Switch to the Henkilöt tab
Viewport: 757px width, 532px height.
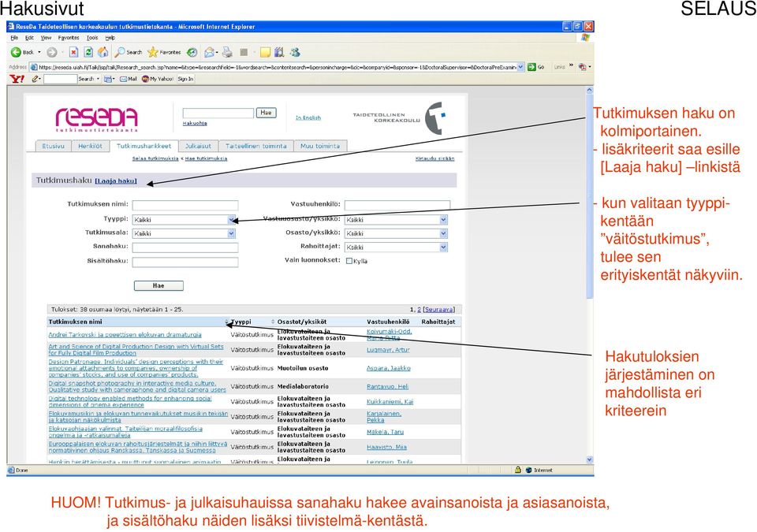point(90,146)
